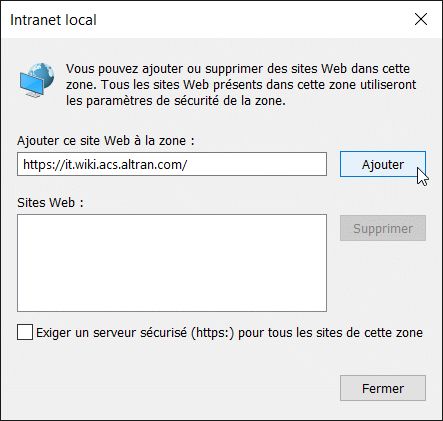Click the checkbox label about https: servers
Image resolution: width=443 pixels, height=421 pixels.
click(x=230, y=333)
